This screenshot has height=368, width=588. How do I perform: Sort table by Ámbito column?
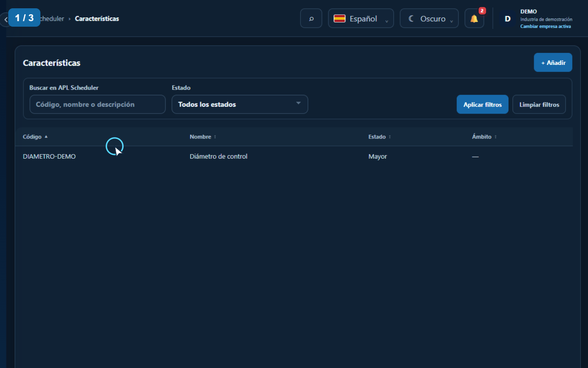click(x=485, y=137)
